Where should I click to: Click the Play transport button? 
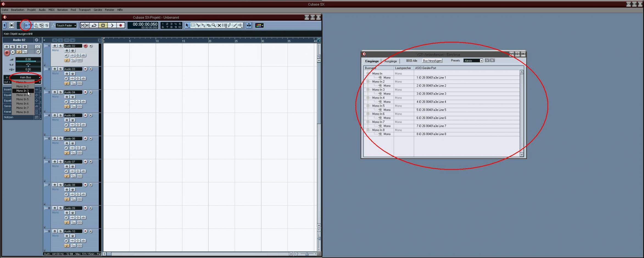(x=112, y=25)
